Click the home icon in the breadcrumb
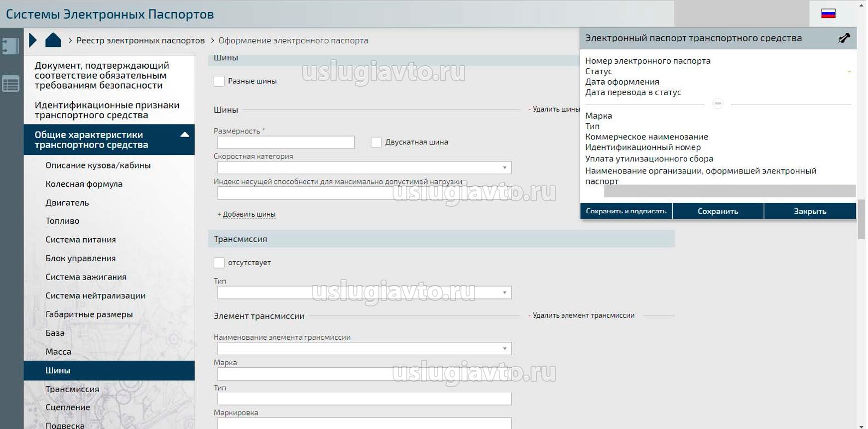868x429 pixels. pyautogui.click(x=53, y=40)
